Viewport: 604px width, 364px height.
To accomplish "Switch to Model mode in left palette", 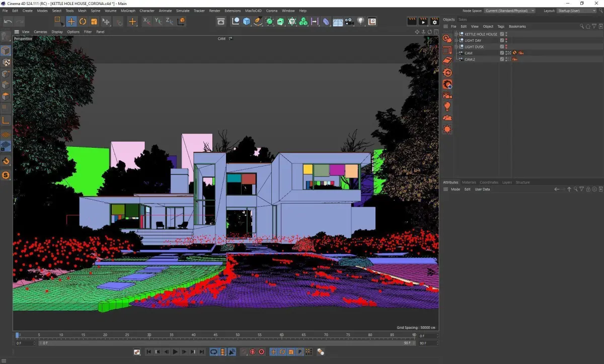I will 6,51.
